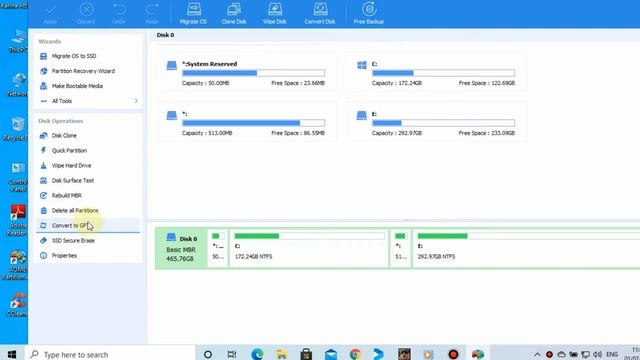Screen dimensions: 640x360
Task: Open Microsoft Edge from the taskbar
Action: point(257,354)
